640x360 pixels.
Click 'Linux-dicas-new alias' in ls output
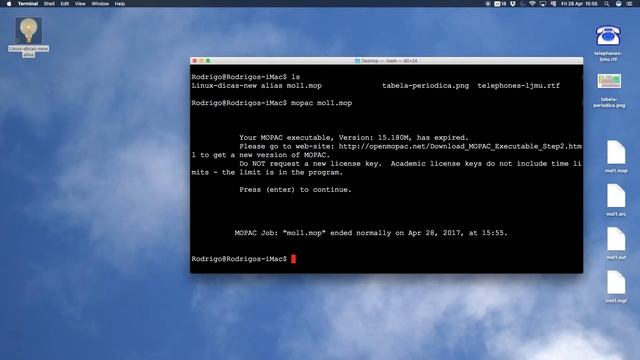(x=237, y=86)
